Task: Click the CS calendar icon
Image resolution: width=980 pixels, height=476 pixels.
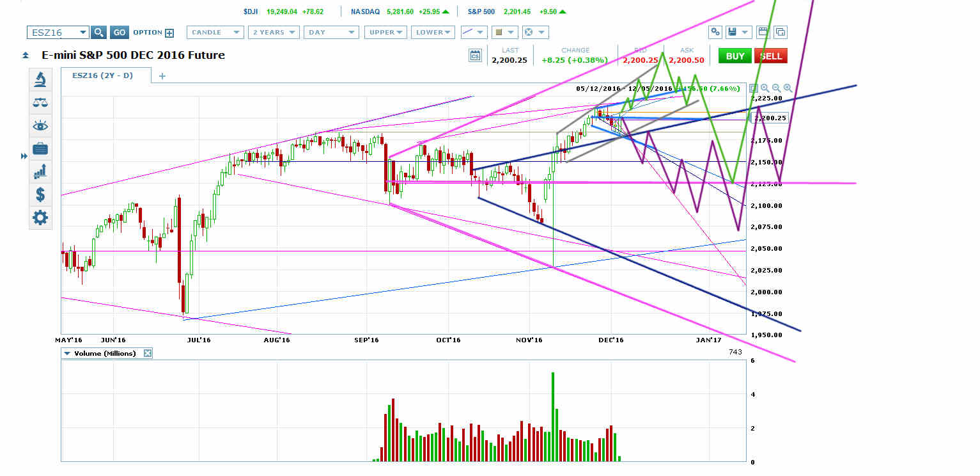Action: [x=475, y=56]
